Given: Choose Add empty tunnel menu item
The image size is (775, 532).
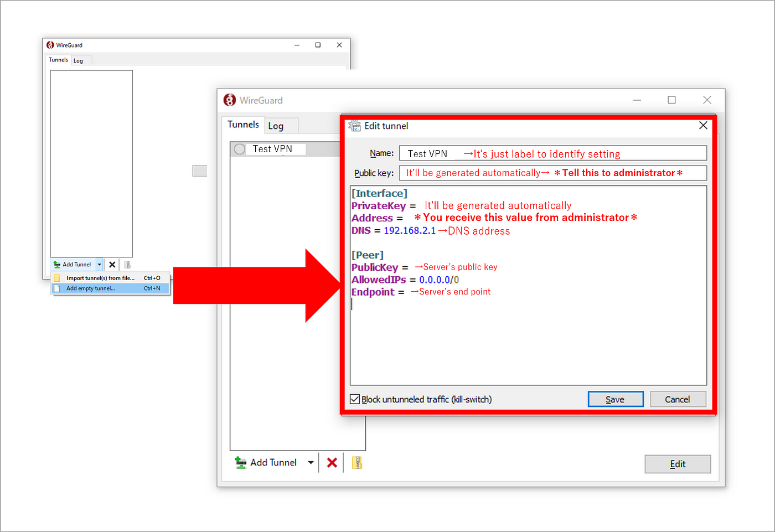Looking at the screenshot, I should pos(110,288).
